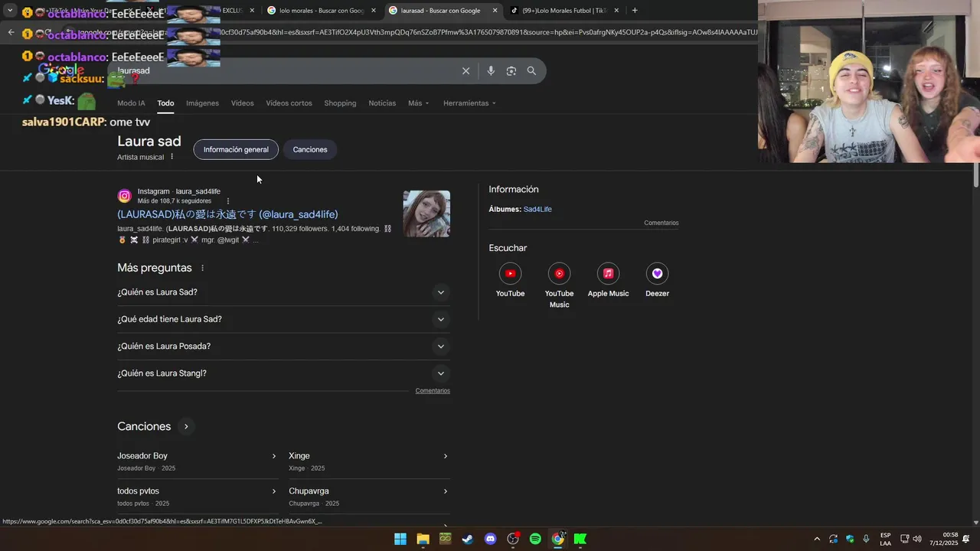Switch the ESP LAA input language
980x551 pixels.
pyautogui.click(x=885, y=539)
